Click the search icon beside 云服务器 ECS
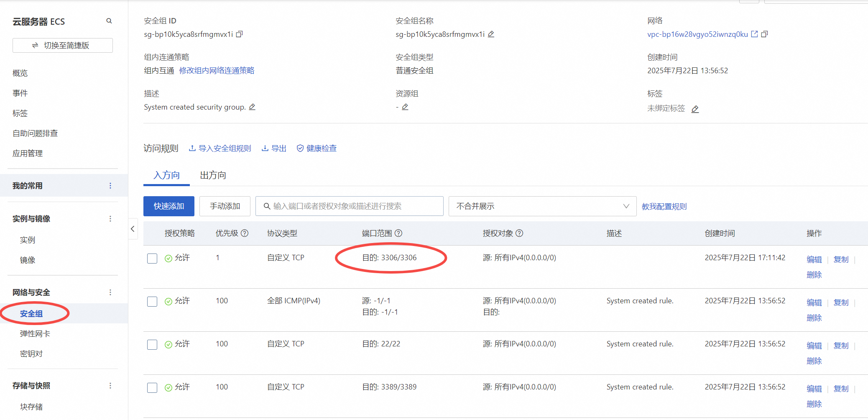The height and width of the screenshot is (420, 868). point(109,21)
